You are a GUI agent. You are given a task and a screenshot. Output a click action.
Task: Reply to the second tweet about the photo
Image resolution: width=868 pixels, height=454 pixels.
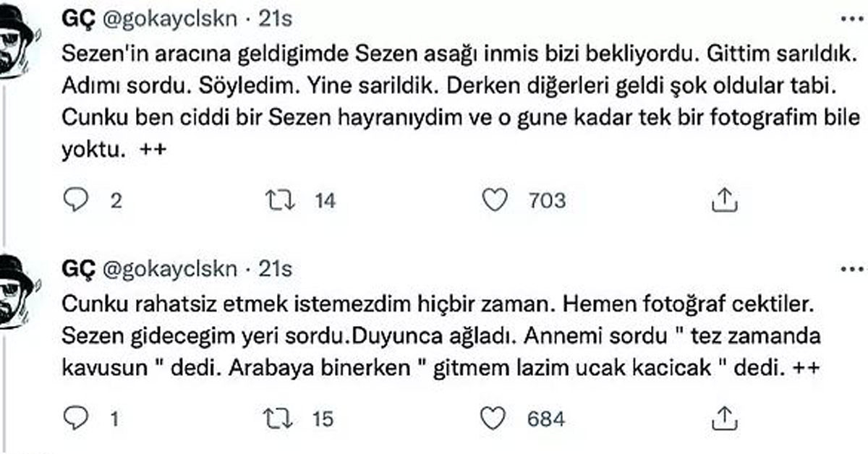pos(75,419)
